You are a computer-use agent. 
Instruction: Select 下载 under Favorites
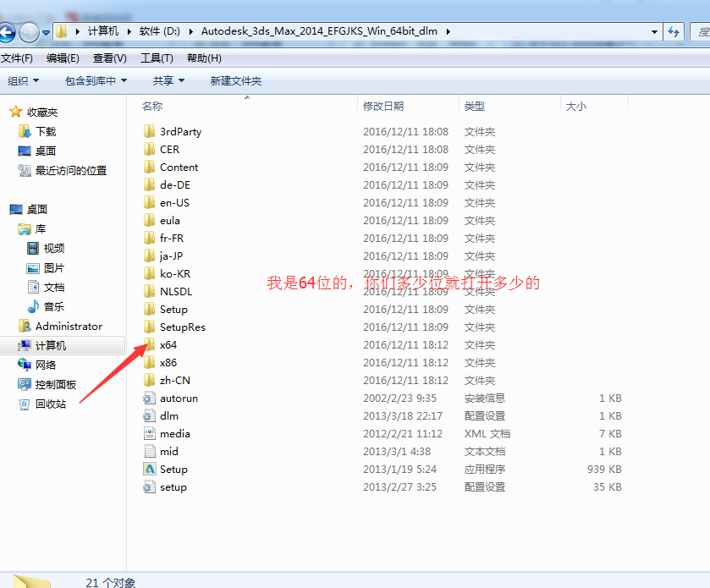coord(46,131)
